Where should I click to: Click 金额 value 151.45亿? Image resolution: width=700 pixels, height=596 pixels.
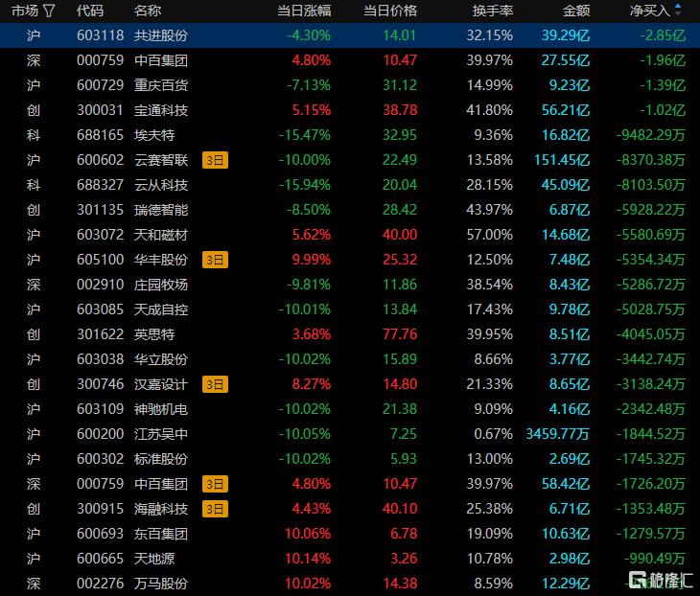(562, 160)
